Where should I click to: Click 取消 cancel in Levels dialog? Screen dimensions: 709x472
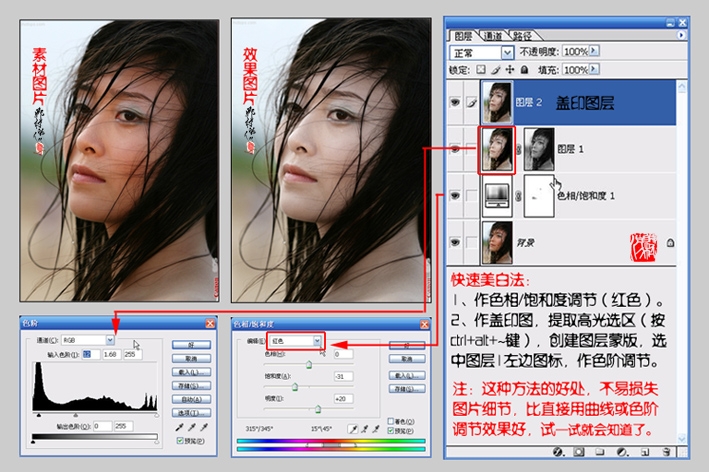[x=191, y=359]
